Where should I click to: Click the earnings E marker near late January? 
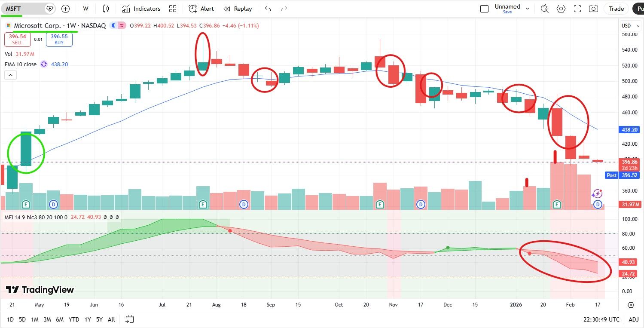click(557, 204)
